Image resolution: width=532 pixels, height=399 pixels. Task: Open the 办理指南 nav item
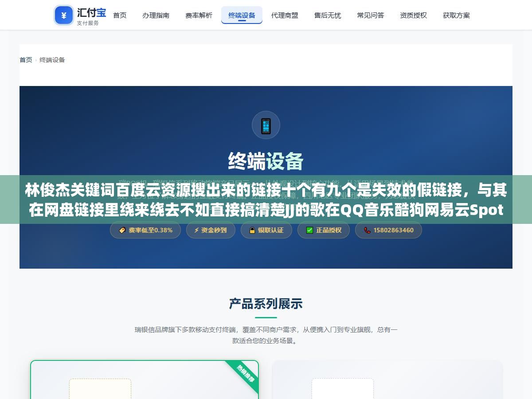pos(156,15)
